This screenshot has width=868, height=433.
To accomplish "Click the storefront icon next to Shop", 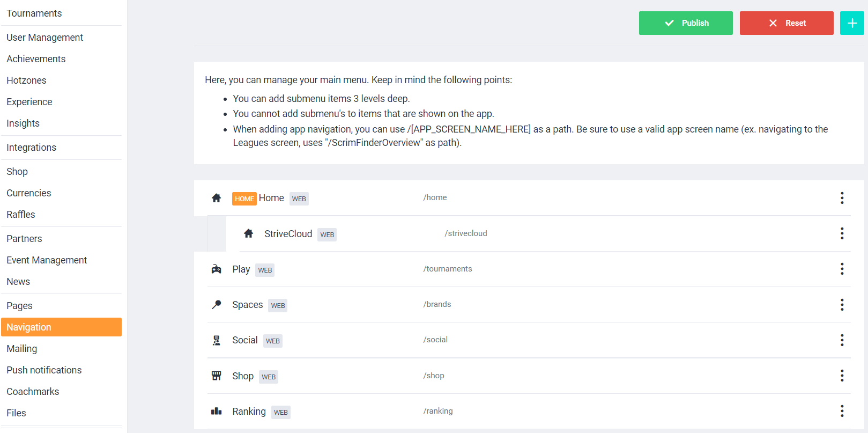I will coord(216,376).
